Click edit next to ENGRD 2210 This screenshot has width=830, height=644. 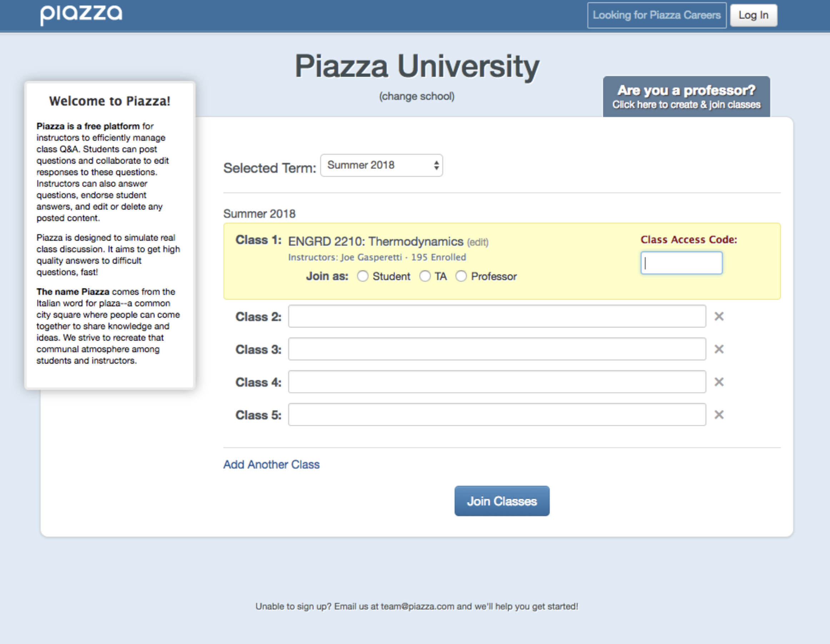(x=478, y=242)
